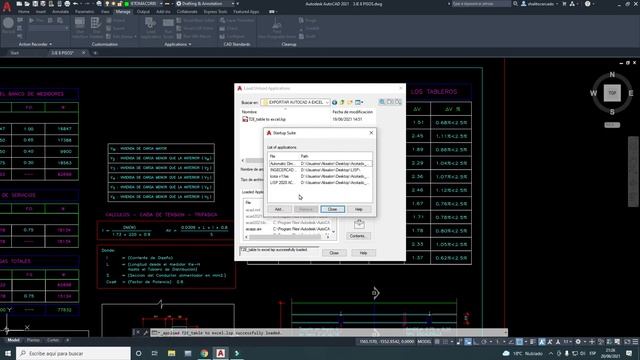640x360 pixels.
Task: Open Windows Start menu
Action: point(8,353)
